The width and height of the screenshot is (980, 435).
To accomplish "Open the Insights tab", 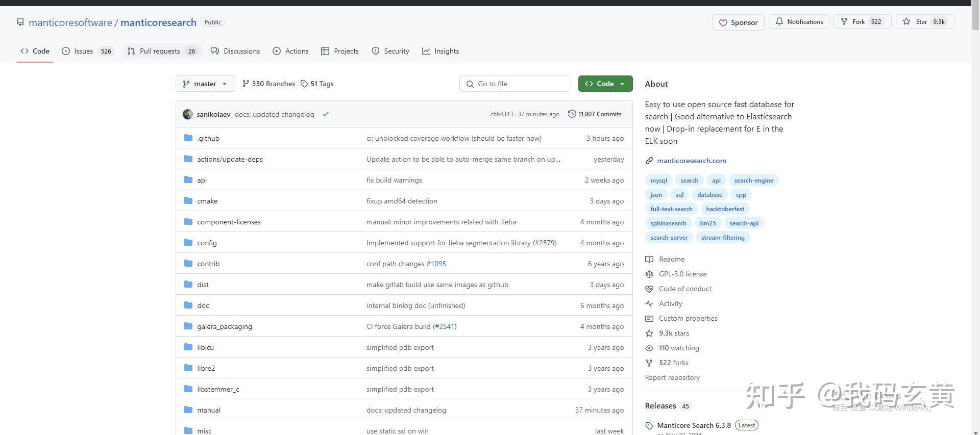I will (440, 51).
